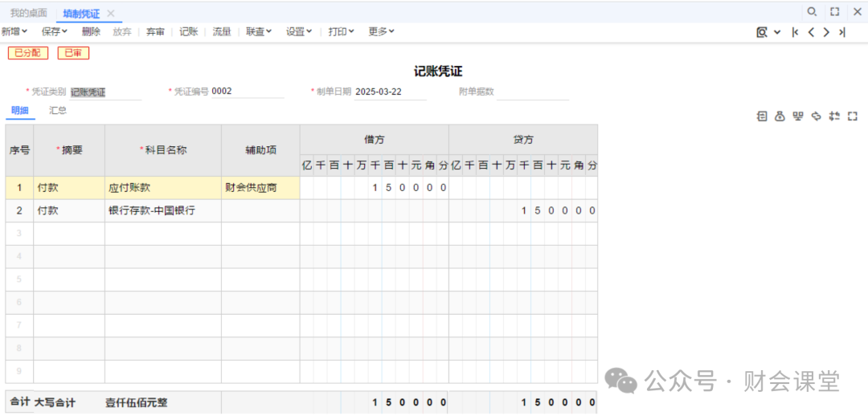
Task: Click the search magnifier icon at top right
Action: [x=812, y=12]
